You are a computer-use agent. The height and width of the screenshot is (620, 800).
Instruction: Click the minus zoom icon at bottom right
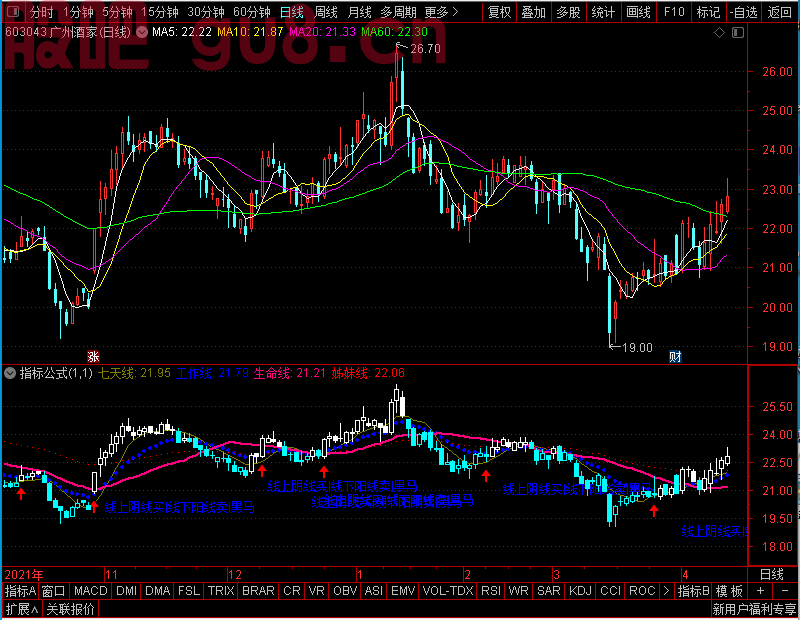(x=785, y=591)
